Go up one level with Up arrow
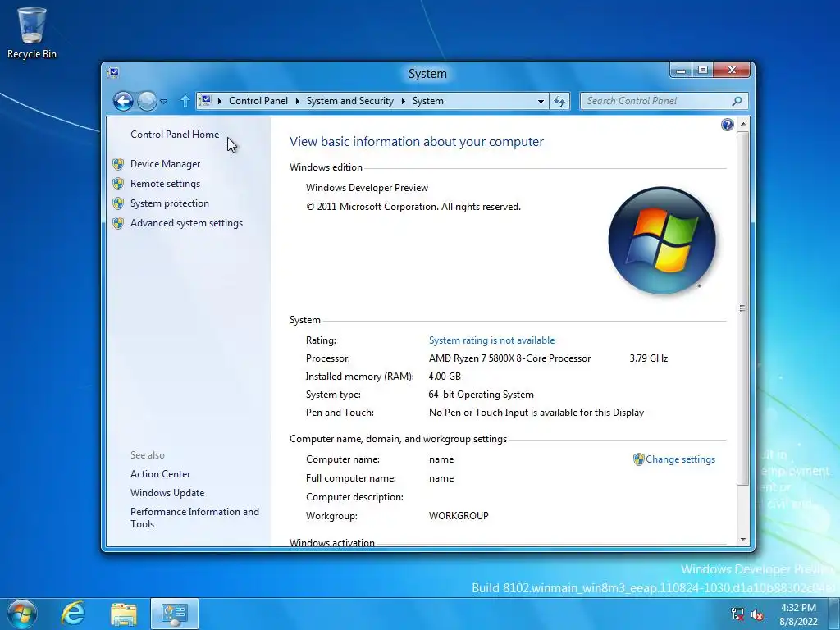Screen dimensions: 840x630 [x=185, y=101]
